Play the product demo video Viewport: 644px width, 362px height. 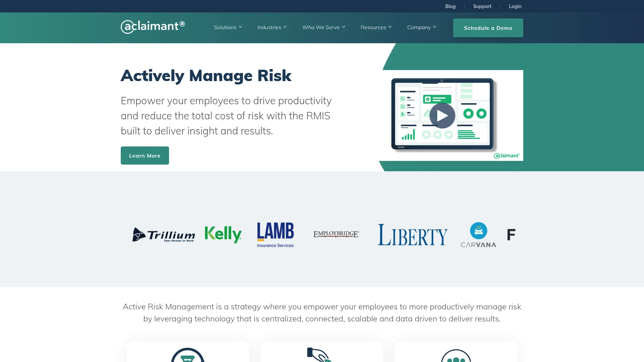(x=442, y=116)
